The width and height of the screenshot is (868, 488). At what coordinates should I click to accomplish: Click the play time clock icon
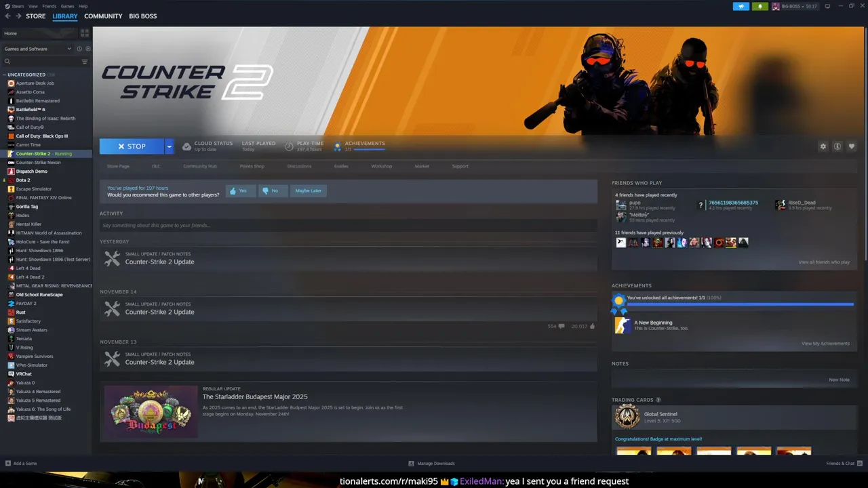click(x=290, y=146)
